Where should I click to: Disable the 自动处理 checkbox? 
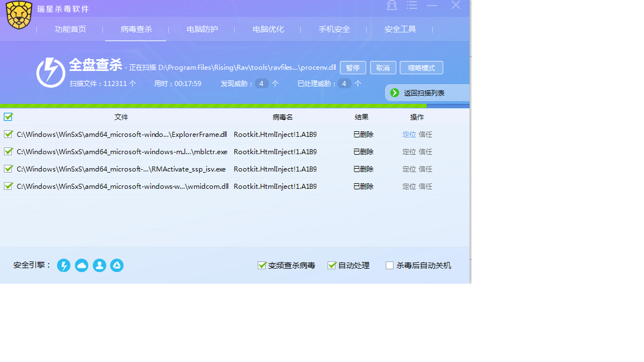pos(332,265)
